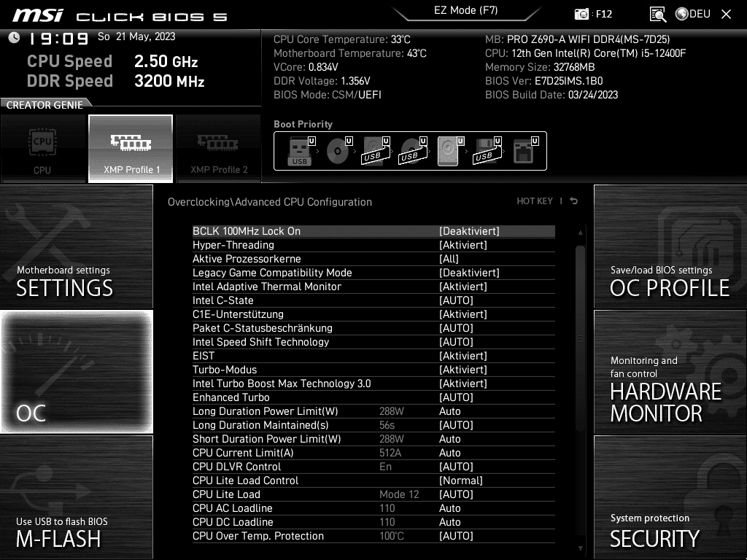Viewport: 747px width, 560px height.
Task: Click the Boot Priority label
Action: [303, 124]
